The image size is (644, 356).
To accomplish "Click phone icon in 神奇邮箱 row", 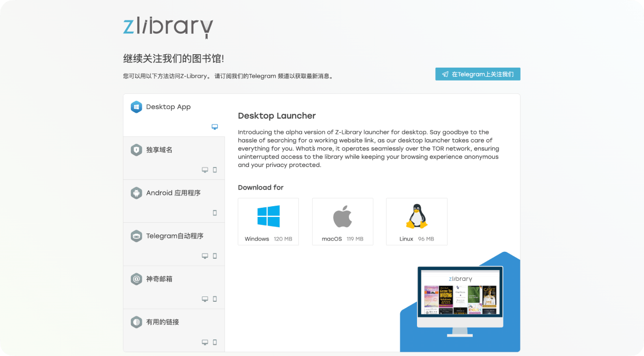I will click(215, 299).
